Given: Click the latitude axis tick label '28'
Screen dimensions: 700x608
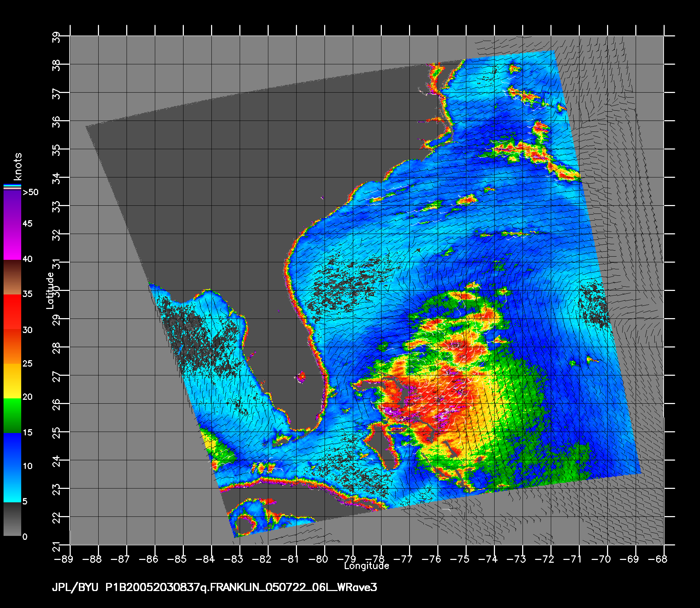Looking at the screenshot, I should click(x=56, y=348).
